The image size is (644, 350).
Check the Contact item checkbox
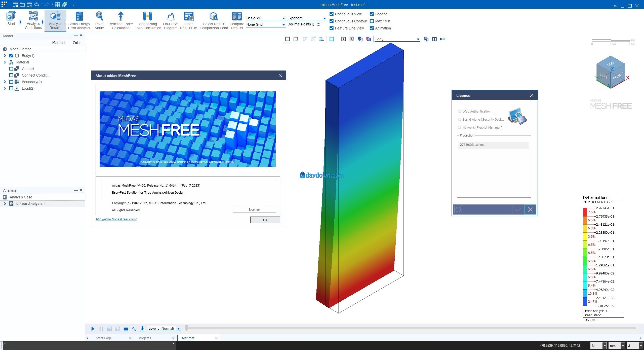point(11,69)
